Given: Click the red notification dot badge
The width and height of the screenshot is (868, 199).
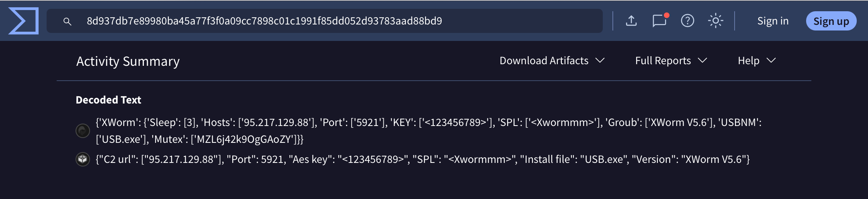Looking at the screenshot, I should 667,15.
